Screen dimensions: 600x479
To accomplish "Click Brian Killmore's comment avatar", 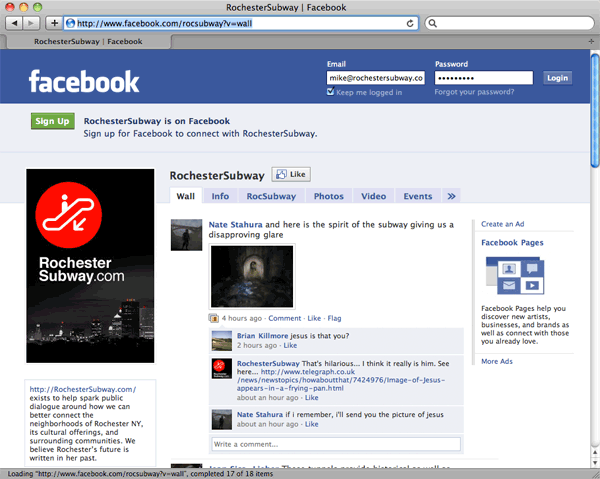I will 222,341.
